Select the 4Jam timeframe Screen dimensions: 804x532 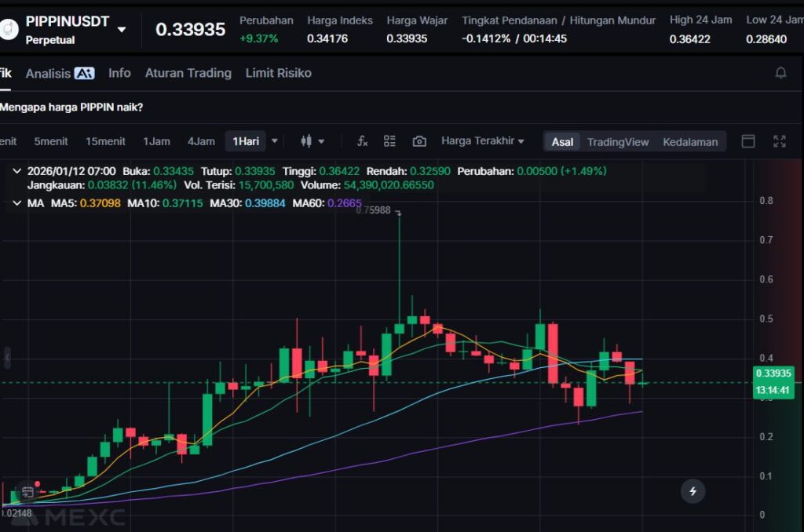pyautogui.click(x=201, y=141)
